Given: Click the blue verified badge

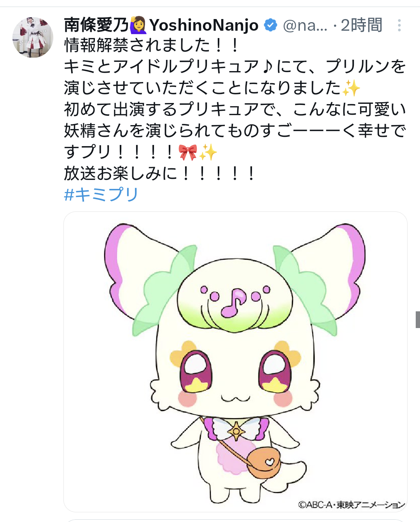Looking at the screenshot, I should coord(270,26).
